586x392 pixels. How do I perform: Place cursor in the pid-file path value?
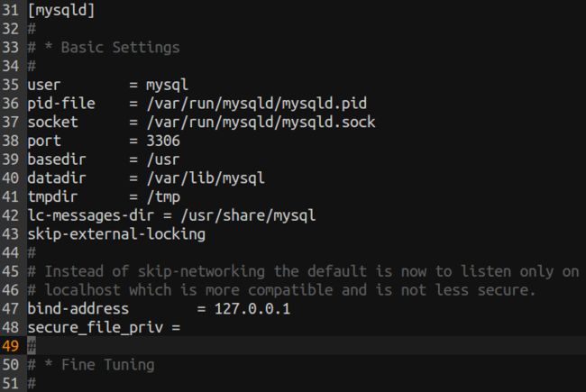click(257, 104)
